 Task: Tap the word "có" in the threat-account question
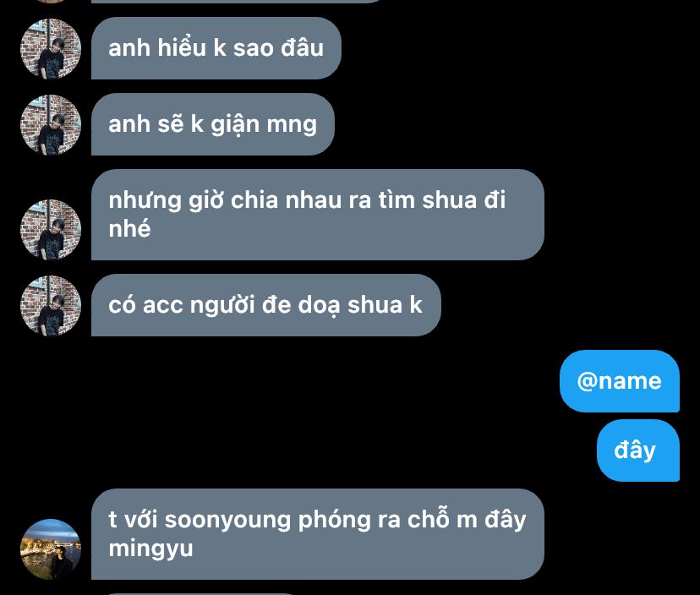click(122, 305)
